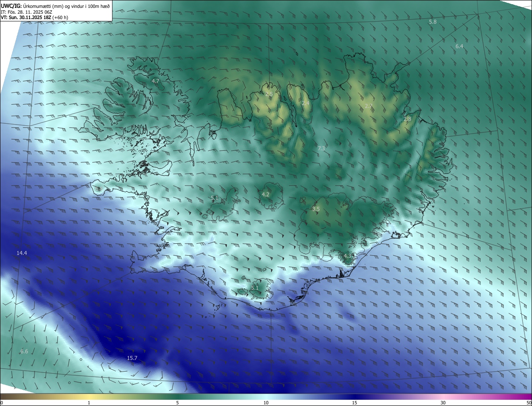This screenshot has height=406, width=532.
Task: Click the title line "UWC/IG: Úrkomumætti (mm) og vindur í 100m hæð"
Action: [55, 6]
